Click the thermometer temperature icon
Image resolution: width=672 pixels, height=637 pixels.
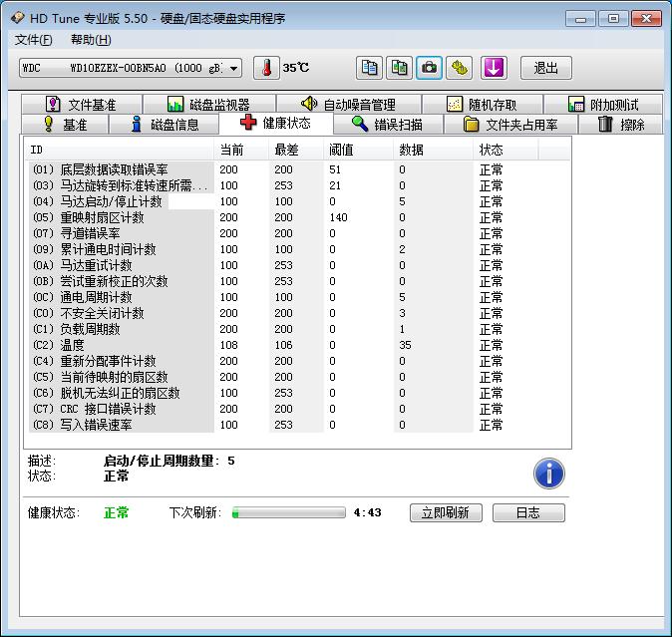tap(266, 68)
